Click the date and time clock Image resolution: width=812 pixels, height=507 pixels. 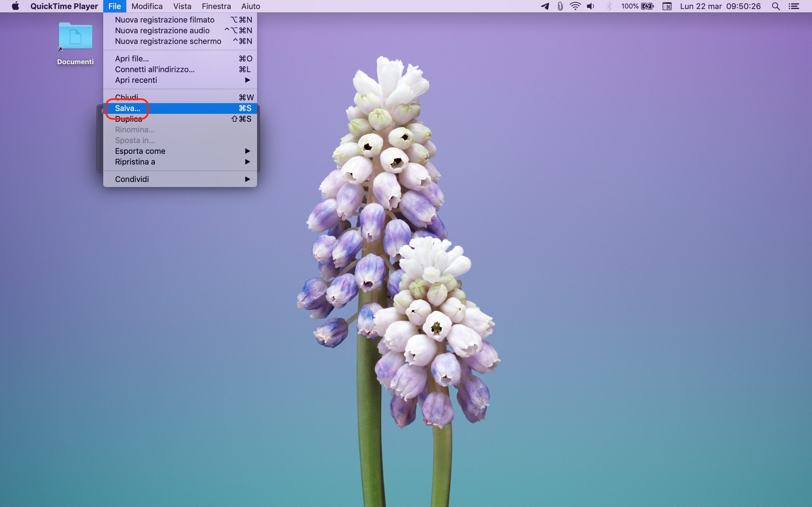coord(720,6)
